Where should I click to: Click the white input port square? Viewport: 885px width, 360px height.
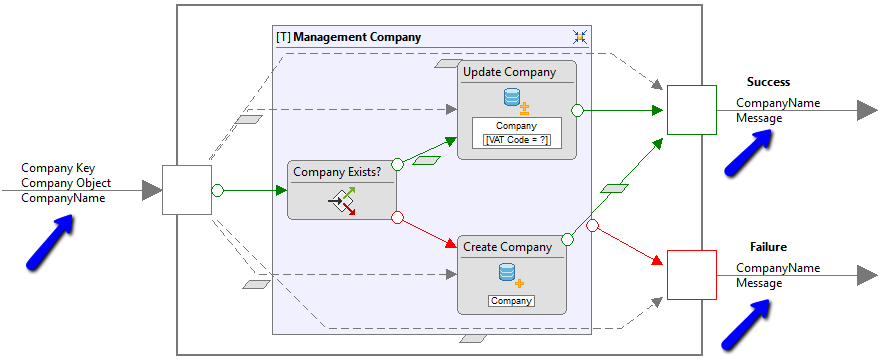[x=187, y=190]
